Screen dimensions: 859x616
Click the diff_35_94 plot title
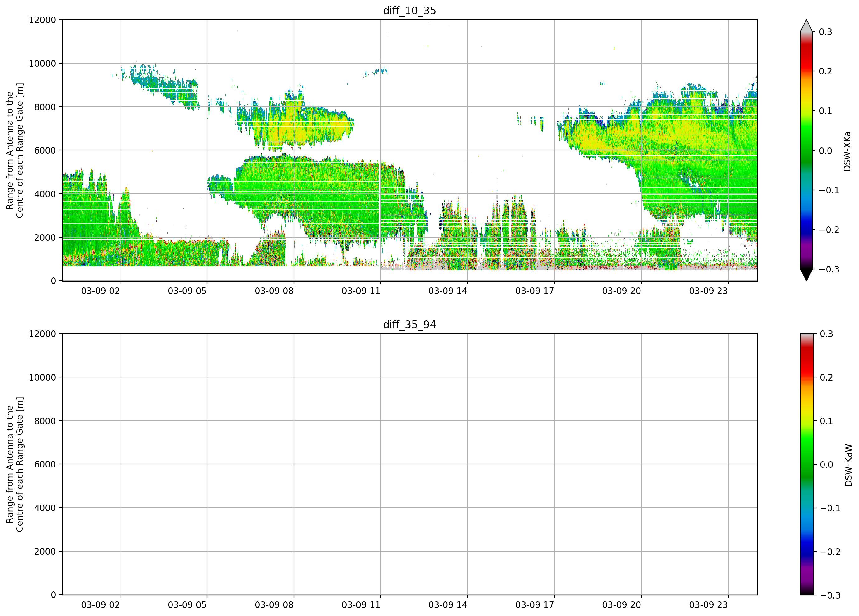pos(409,325)
